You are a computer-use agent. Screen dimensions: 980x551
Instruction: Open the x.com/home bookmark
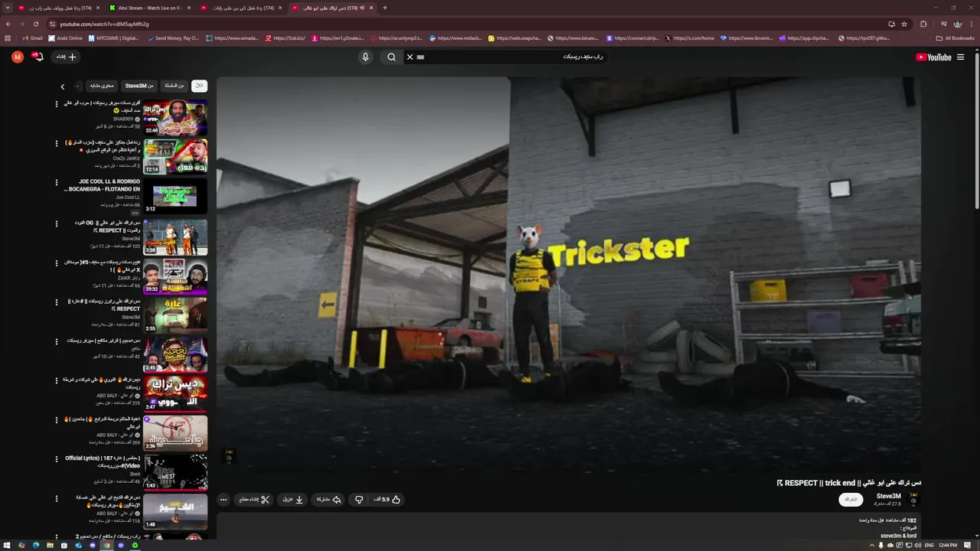(x=690, y=37)
